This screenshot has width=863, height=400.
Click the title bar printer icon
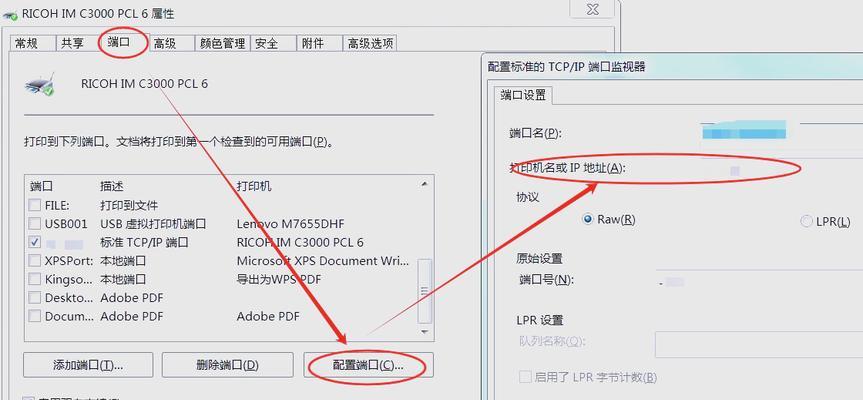(10, 14)
